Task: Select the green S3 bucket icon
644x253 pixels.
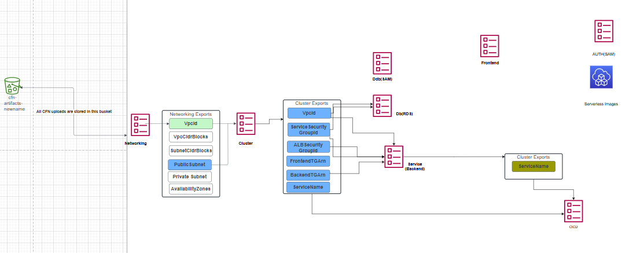Action: 13,86
